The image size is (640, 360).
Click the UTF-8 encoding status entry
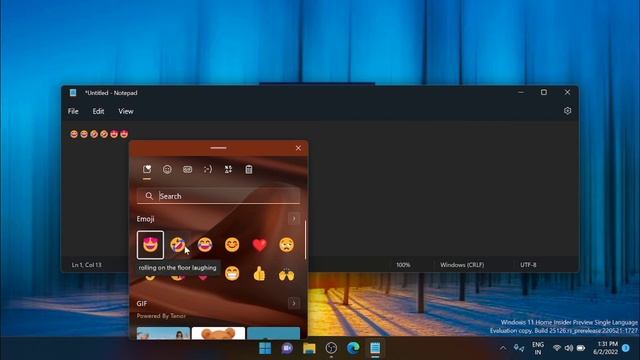[528, 265]
